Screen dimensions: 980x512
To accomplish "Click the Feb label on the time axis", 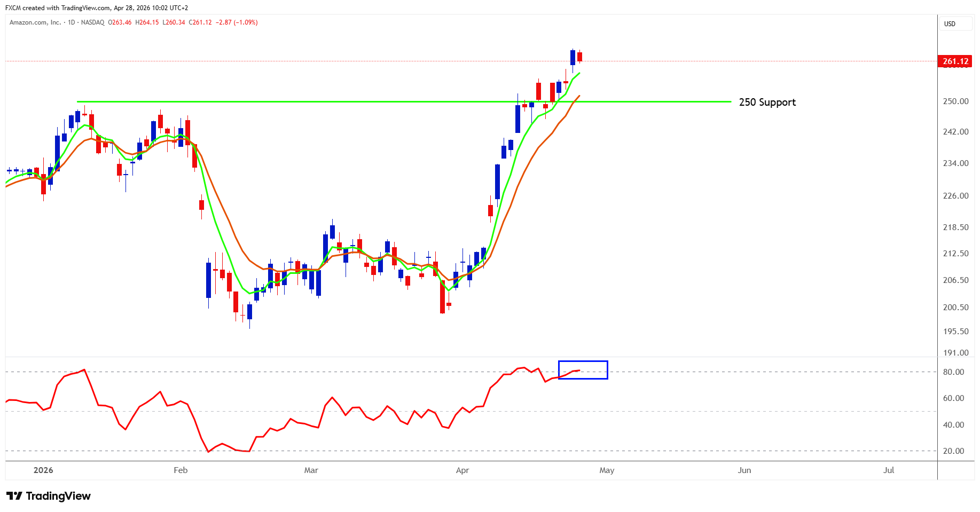I will (x=181, y=470).
